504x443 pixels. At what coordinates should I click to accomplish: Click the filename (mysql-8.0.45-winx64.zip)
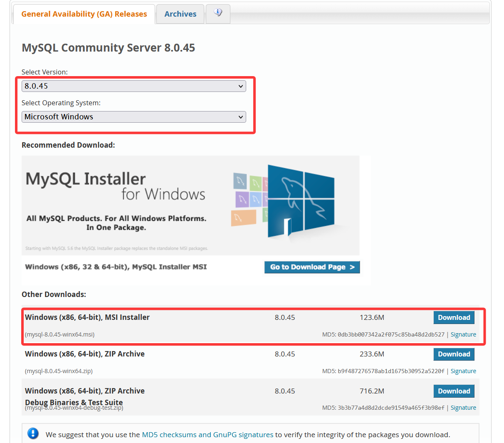pyautogui.click(x=59, y=371)
